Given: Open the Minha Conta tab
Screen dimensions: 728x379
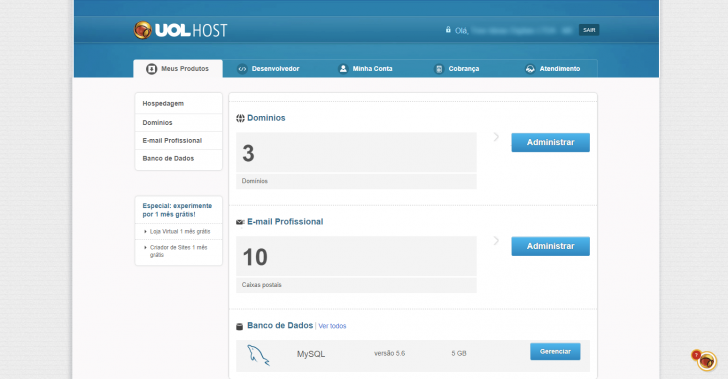Looking at the screenshot, I should click(365, 69).
